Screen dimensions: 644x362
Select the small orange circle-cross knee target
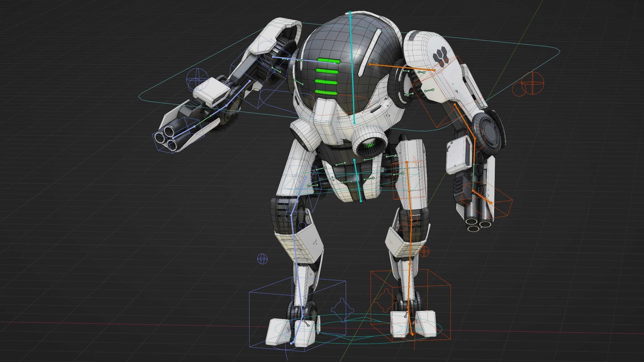click(x=424, y=252)
